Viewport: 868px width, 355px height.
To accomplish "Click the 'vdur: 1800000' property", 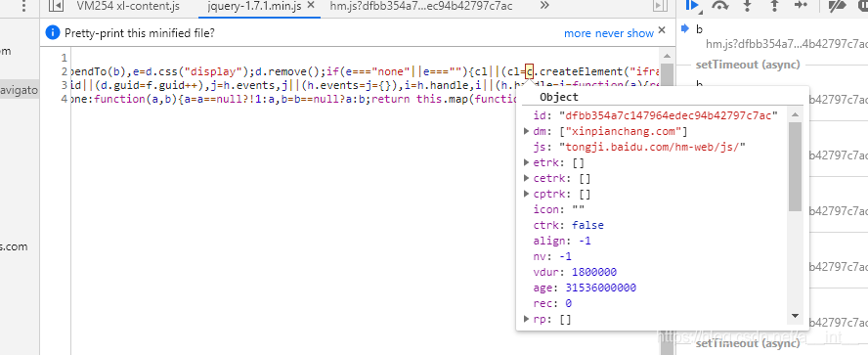I will click(575, 272).
